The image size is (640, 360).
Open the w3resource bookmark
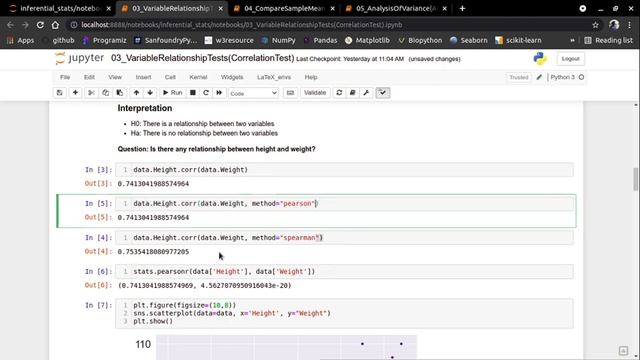click(x=229, y=40)
